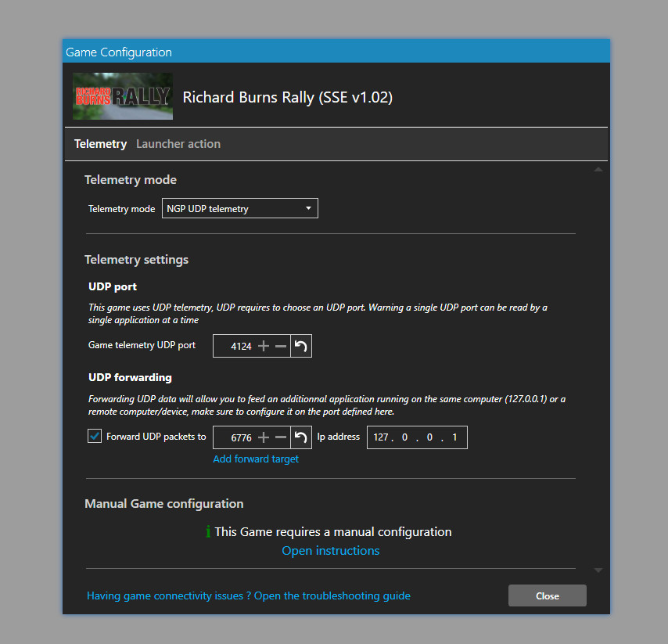Switch to the Telemetry tab
This screenshot has height=644, width=668.
[x=101, y=144]
